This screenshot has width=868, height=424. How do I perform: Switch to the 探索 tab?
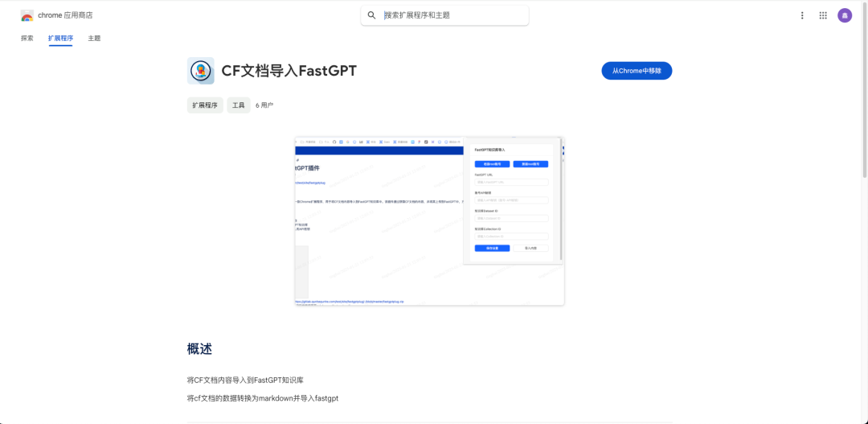click(x=27, y=39)
